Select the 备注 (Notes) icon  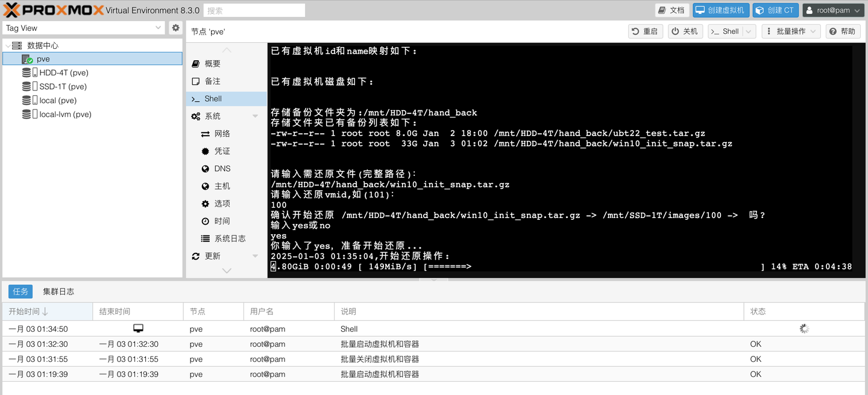click(194, 81)
